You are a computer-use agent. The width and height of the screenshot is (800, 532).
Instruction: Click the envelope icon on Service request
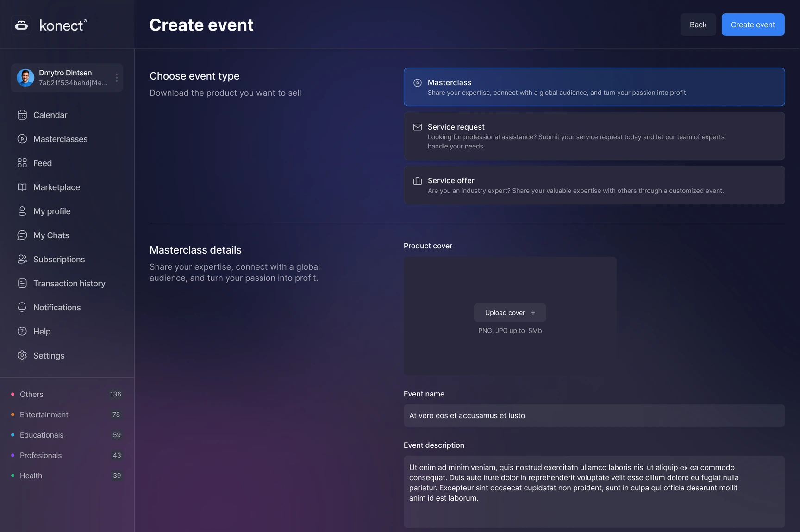[x=418, y=127]
